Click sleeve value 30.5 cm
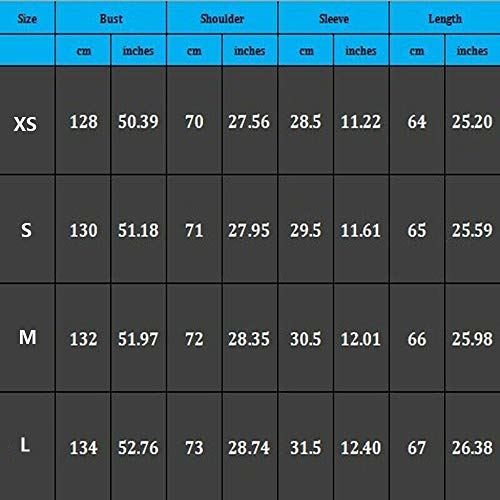The height and width of the screenshot is (500, 500). click(x=306, y=339)
